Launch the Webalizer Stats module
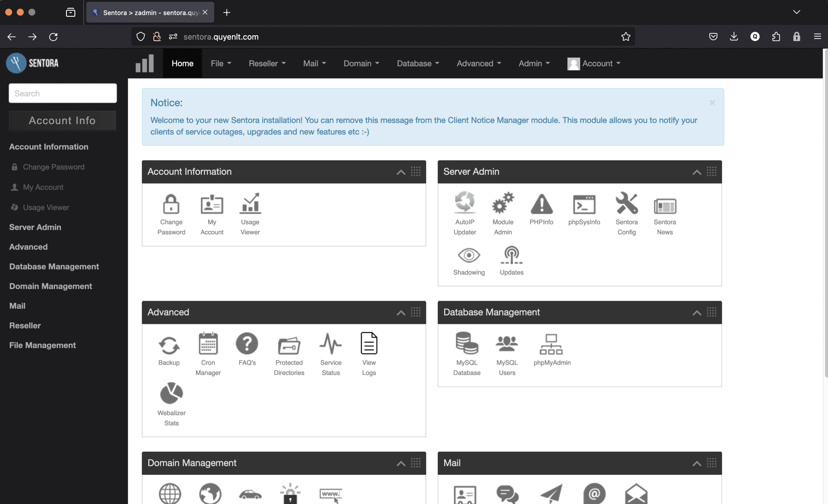This screenshot has height=504, width=828. (171, 393)
